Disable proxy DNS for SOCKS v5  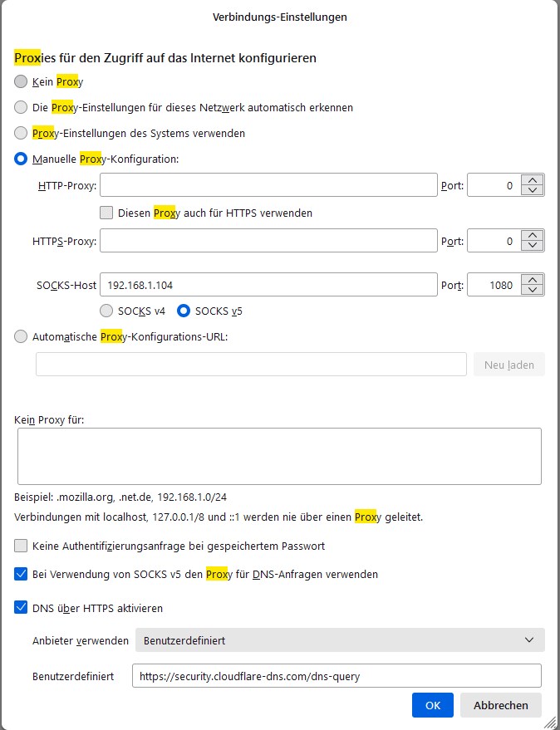[21, 574]
